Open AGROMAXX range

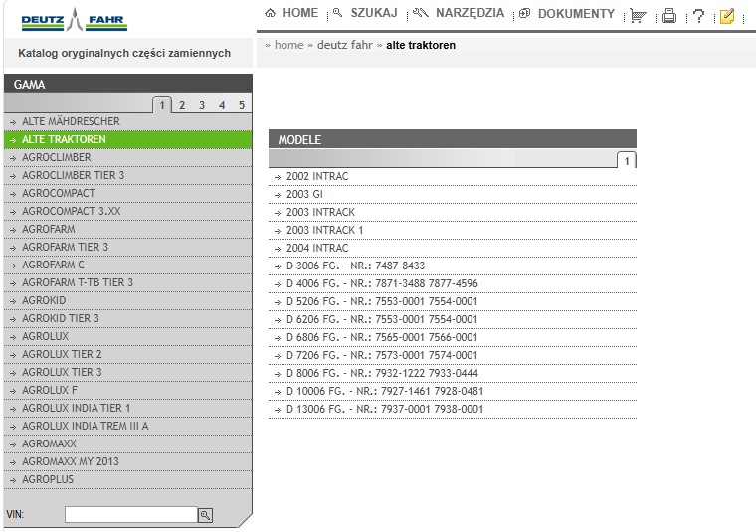(x=127, y=443)
